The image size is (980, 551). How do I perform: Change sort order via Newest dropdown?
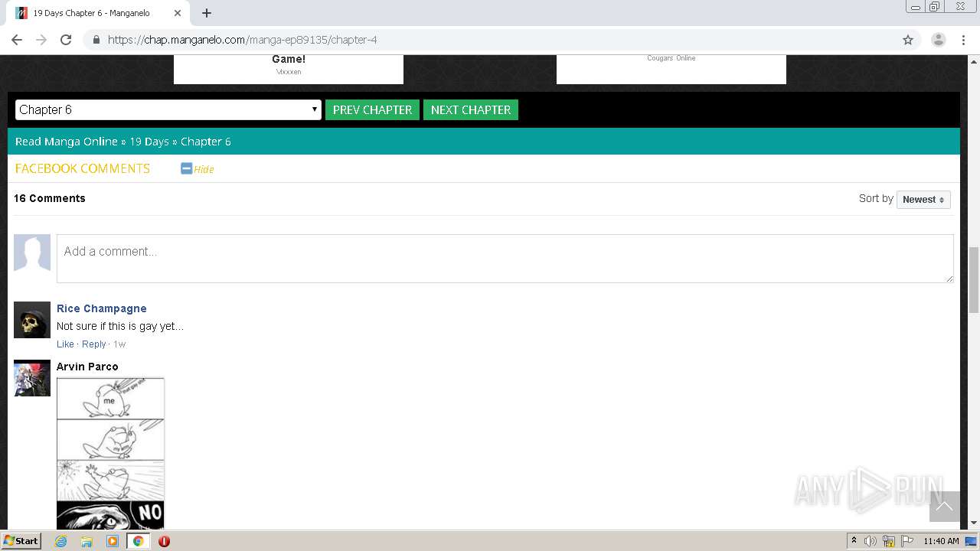point(923,199)
